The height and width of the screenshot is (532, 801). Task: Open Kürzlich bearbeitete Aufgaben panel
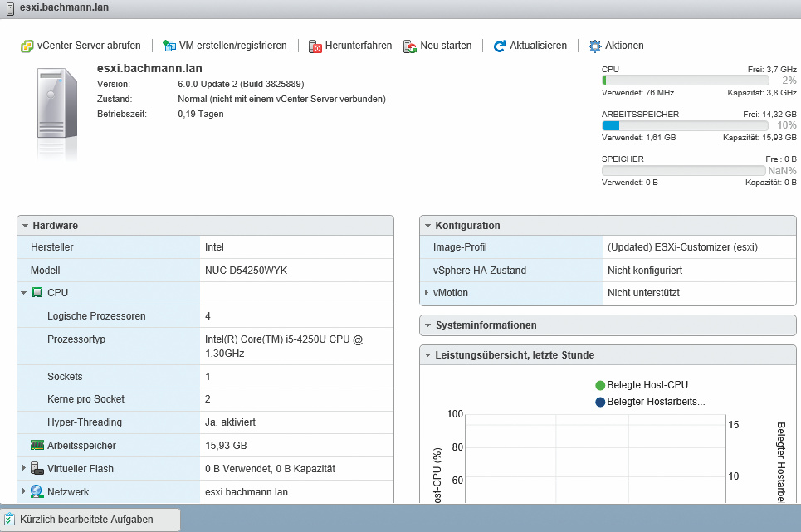tap(90, 520)
